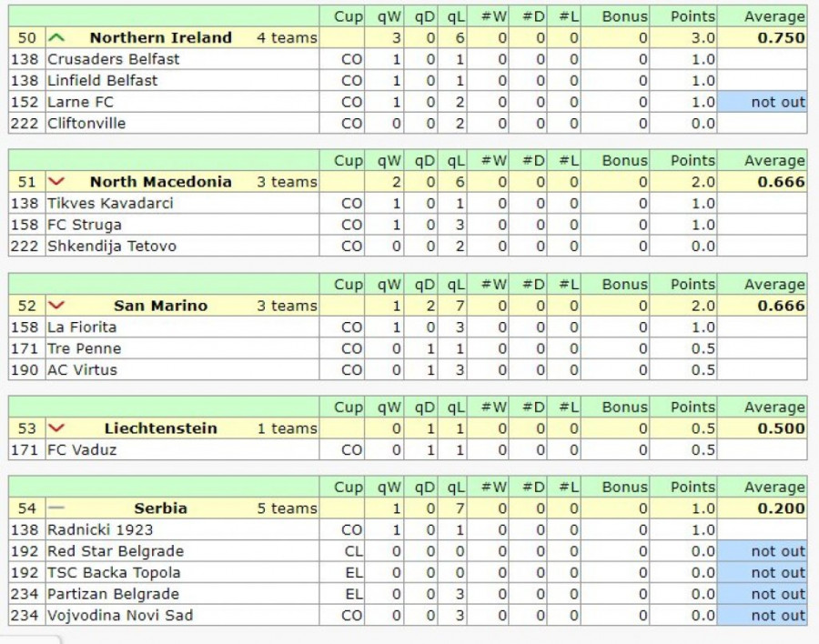Click the Cup header in North Macedonia table
This screenshot has width=819, height=644.
[x=348, y=161]
